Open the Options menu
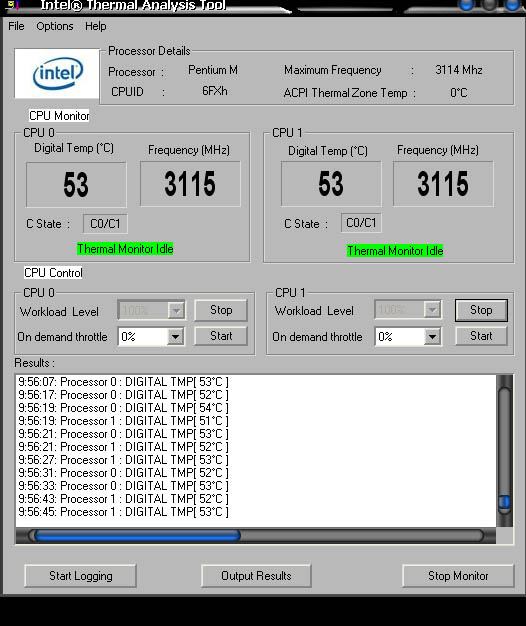The width and height of the screenshot is (526, 626). pyautogui.click(x=55, y=26)
